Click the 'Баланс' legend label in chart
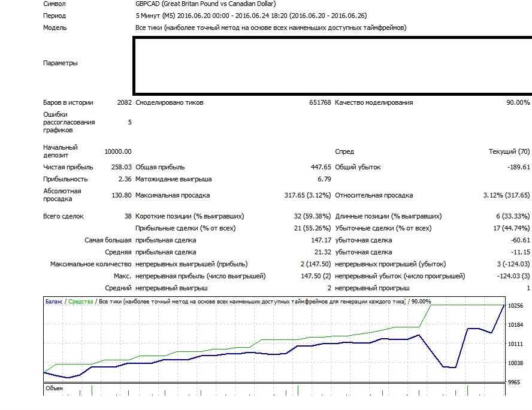Screen dimensions: 532x410 click(54, 302)
